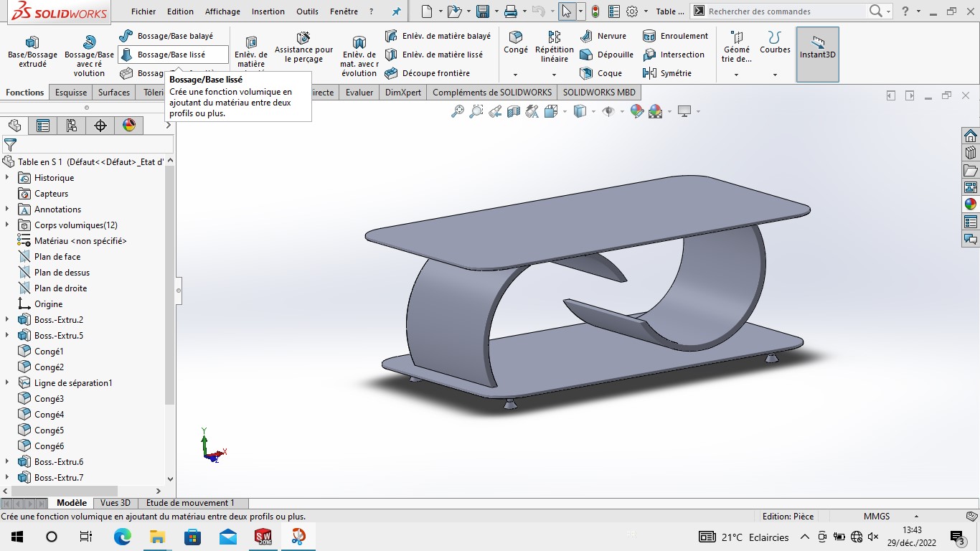Open the DisplayManager color wheel tab

[129, 126]
